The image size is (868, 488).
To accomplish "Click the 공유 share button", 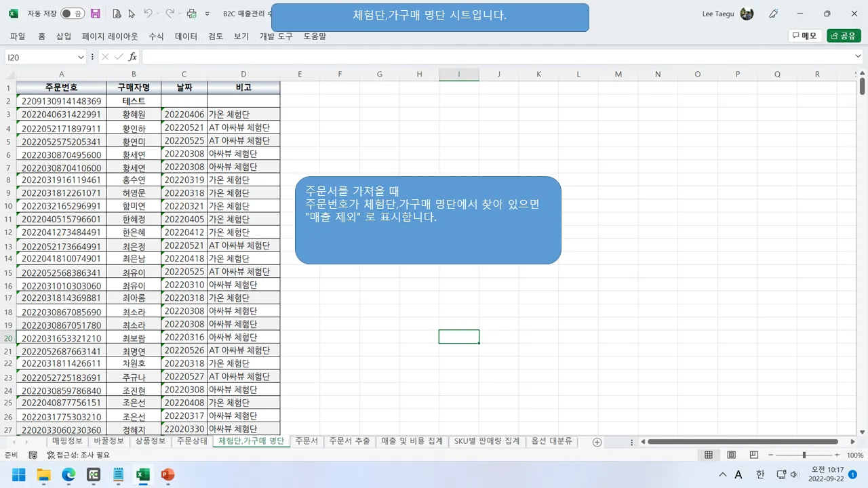I will tap(844, 36).
